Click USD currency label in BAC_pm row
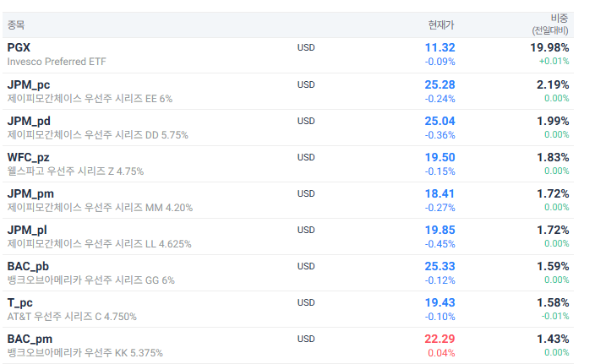The image size is (606, 364). (306, 339)
